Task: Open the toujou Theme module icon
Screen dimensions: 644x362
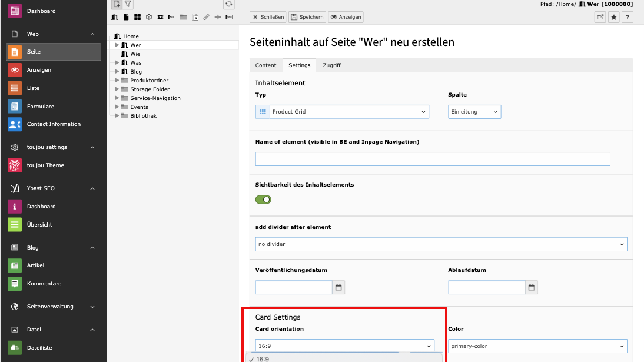Action: pyautogui.click(x=15, y=165)
